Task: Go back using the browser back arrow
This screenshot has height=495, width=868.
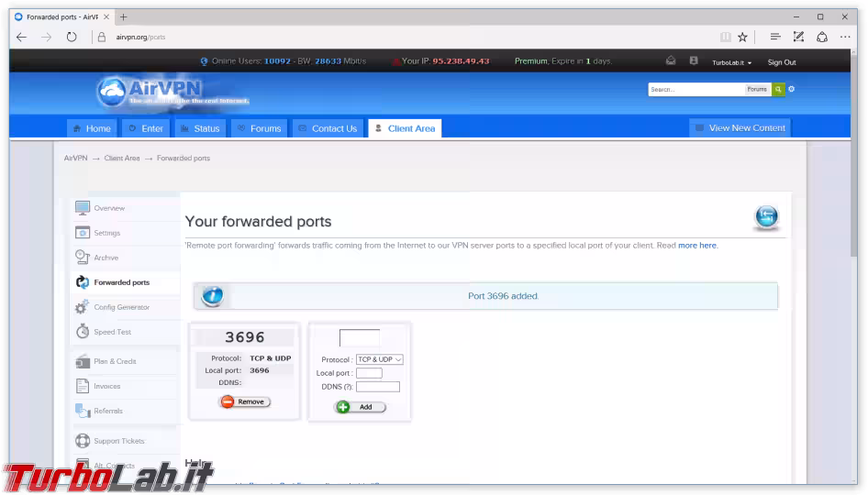Action: point(22,37)
